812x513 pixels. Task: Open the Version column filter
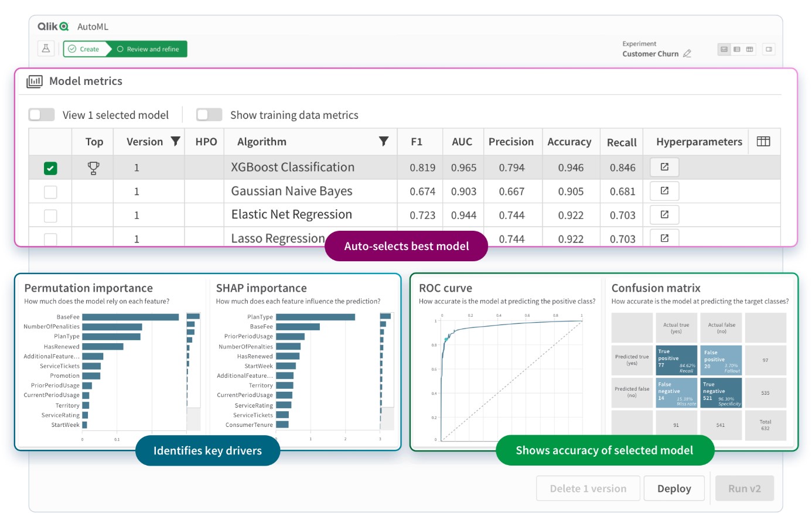[x=175, y=142]
